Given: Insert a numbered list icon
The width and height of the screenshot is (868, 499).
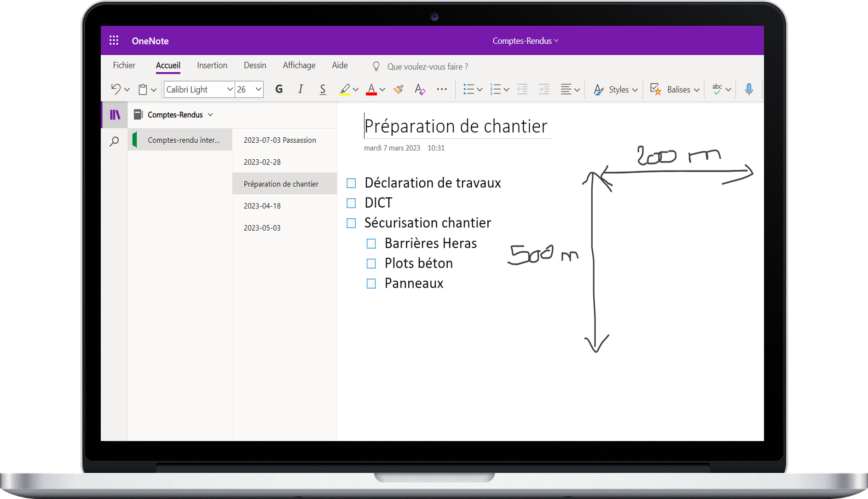Looking at the screenshot, I should (x=495, y=89).
